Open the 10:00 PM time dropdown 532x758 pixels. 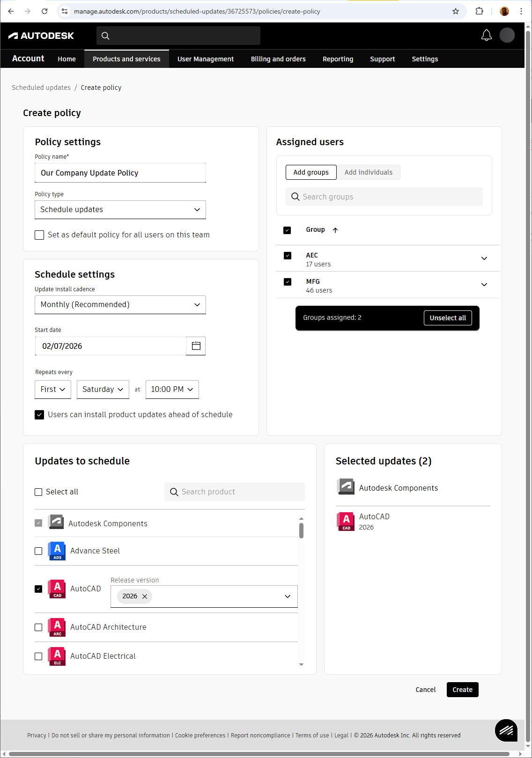pos(172,390)
